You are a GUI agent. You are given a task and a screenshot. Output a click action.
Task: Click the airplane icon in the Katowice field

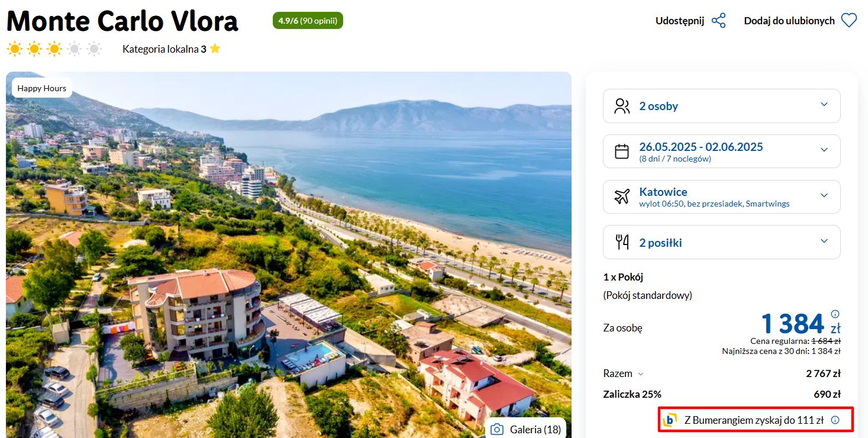622,197
